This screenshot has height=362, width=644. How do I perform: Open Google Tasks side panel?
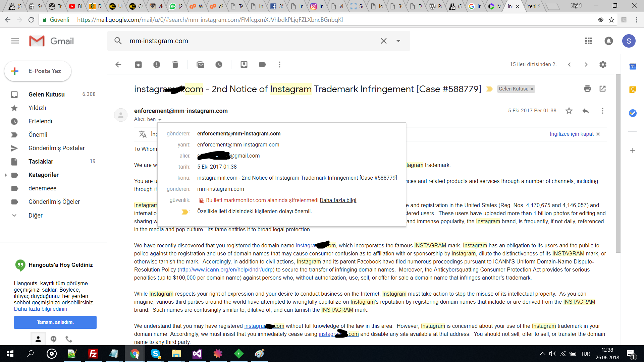click(x=633, y=113)
